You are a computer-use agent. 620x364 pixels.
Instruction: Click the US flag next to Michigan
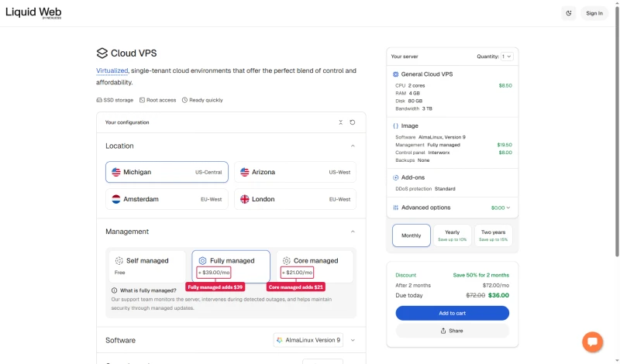(115, 172)
